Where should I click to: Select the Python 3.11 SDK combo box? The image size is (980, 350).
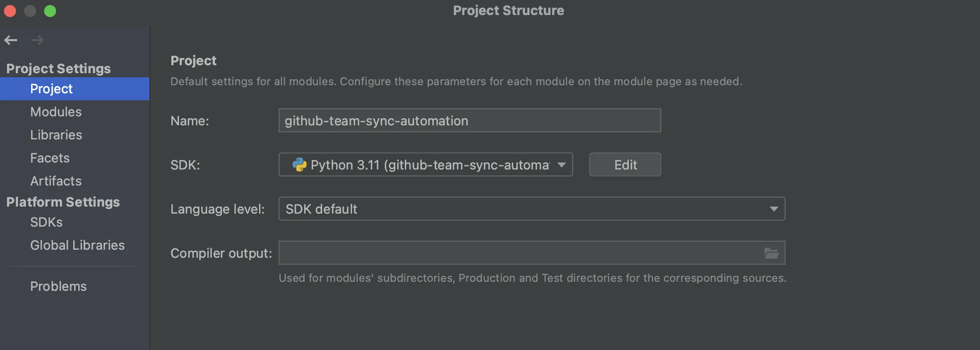[x=426, y=165]
